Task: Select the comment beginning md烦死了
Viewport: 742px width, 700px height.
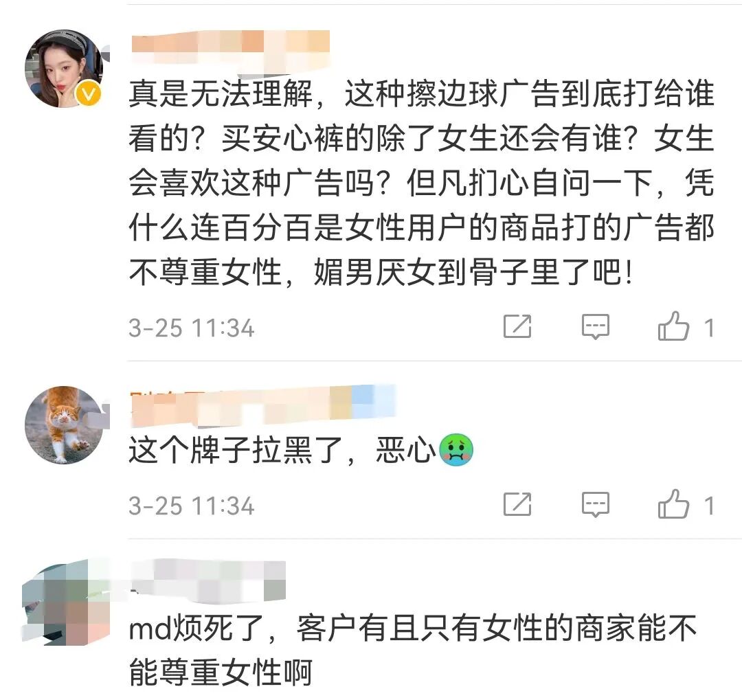Action: point(413,651)
